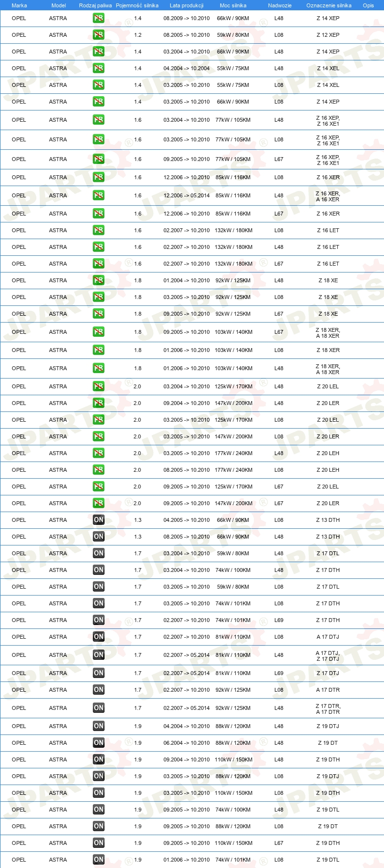Screen dimensions: 384x868
Task: Click petrol icon for 1.6 77kW L67 row
Action: tap(99, 159)
